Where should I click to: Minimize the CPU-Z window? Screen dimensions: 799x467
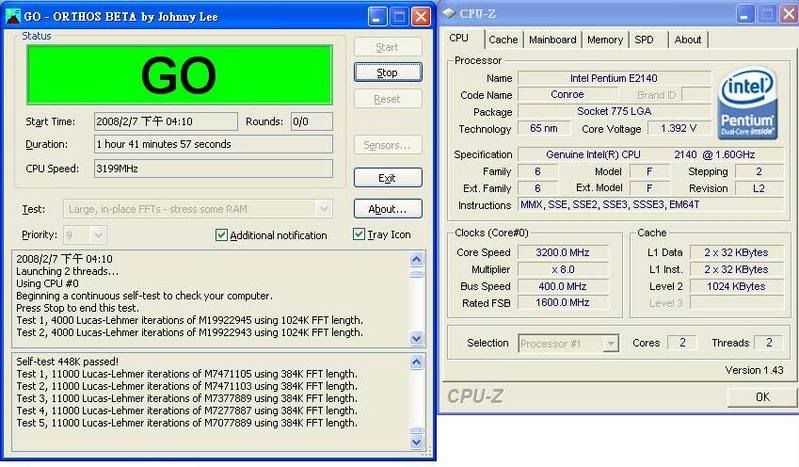(x=744, y=14)
